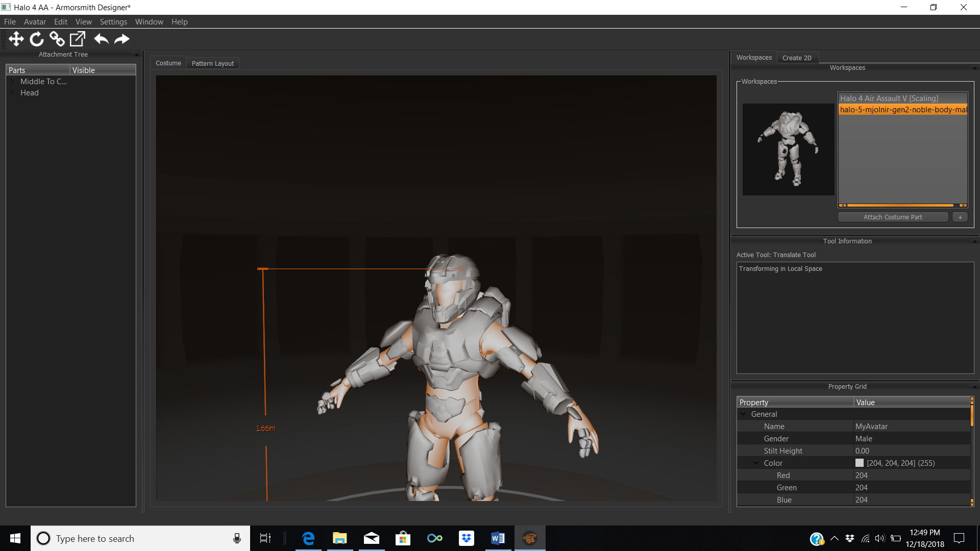Select the Translate move tool
This screenshot has height=551, width=980.
pyautogui.click(x=16, y=39)
